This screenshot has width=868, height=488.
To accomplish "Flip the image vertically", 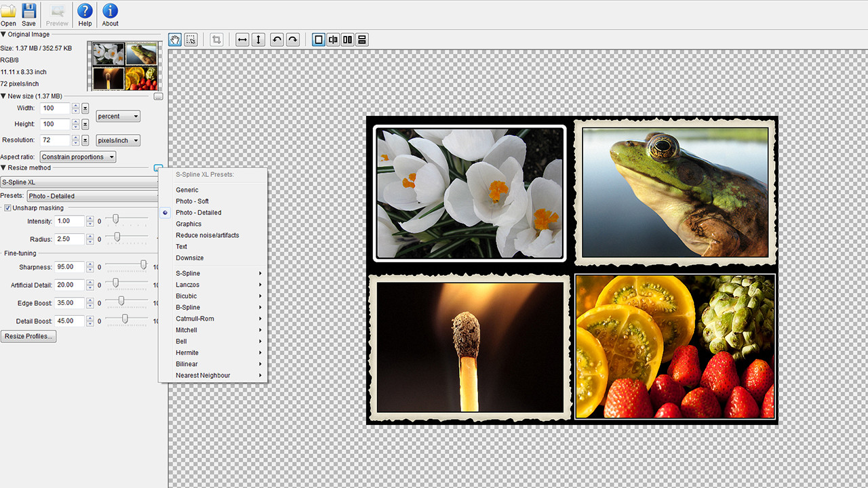I will pyautogui.click(x=258, y=40).
